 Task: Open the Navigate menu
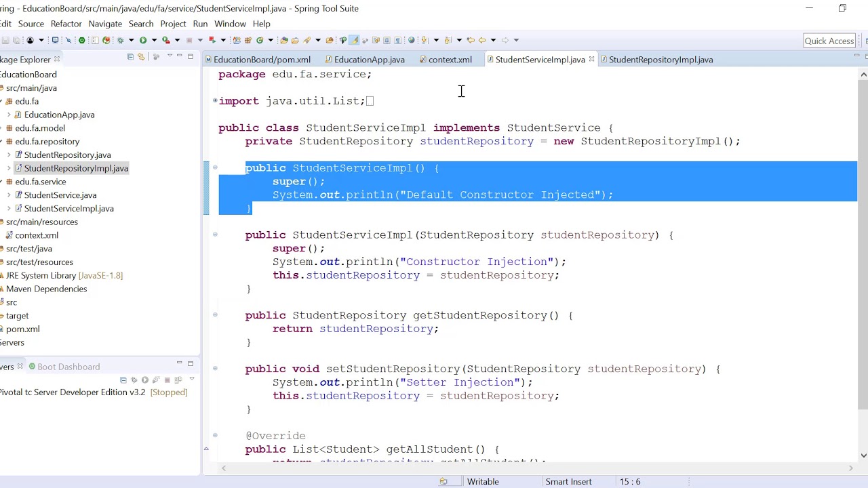[105, 24]
